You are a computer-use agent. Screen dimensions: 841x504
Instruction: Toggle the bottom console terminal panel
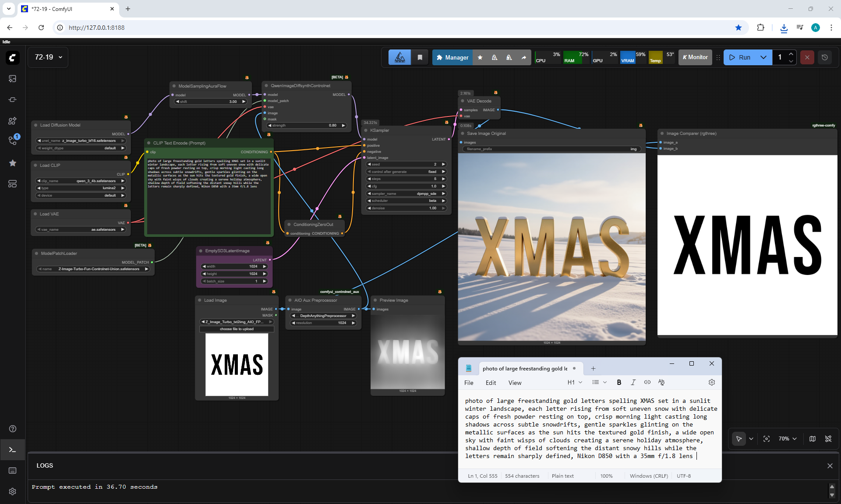click(x=12, y=450)
